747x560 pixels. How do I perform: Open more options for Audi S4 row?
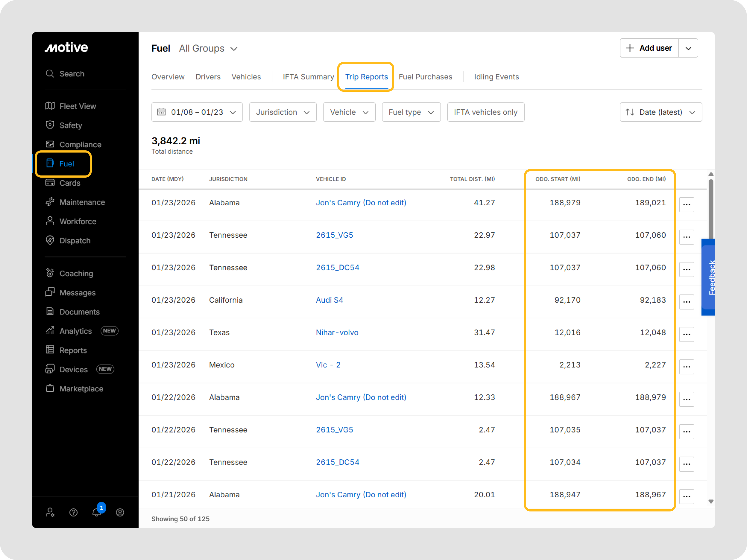coord(686,302)
